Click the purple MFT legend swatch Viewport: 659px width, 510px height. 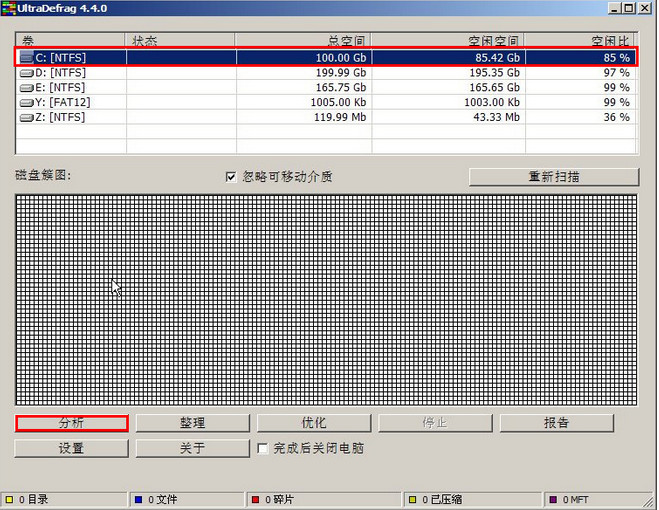pyautogui.click(x=553, y=499)
